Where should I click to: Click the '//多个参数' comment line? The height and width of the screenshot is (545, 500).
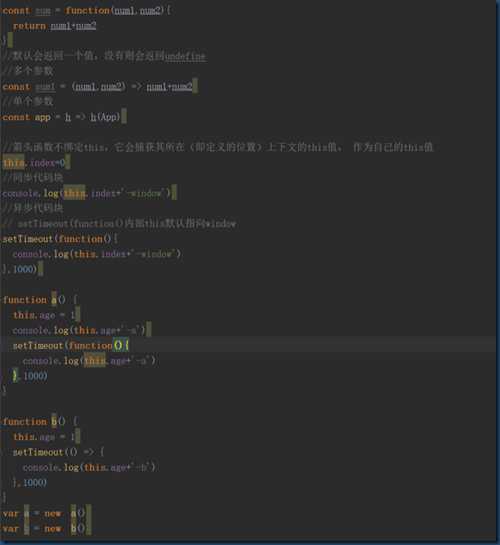click(28, 71)
